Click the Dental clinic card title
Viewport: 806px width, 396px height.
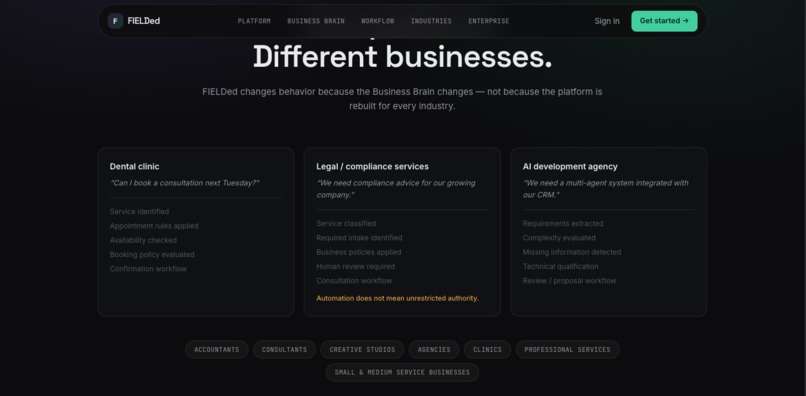pyautogui.click(x=135, y=167)
